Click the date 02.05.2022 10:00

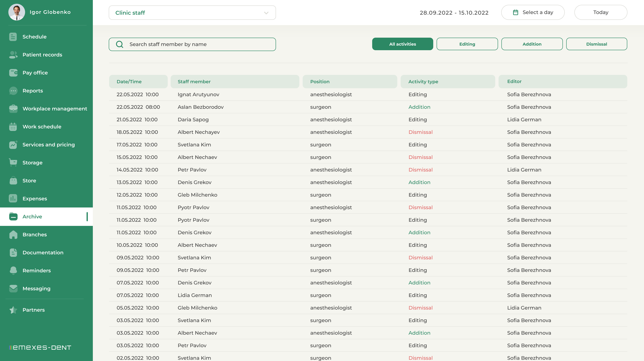tap(138, 358)
